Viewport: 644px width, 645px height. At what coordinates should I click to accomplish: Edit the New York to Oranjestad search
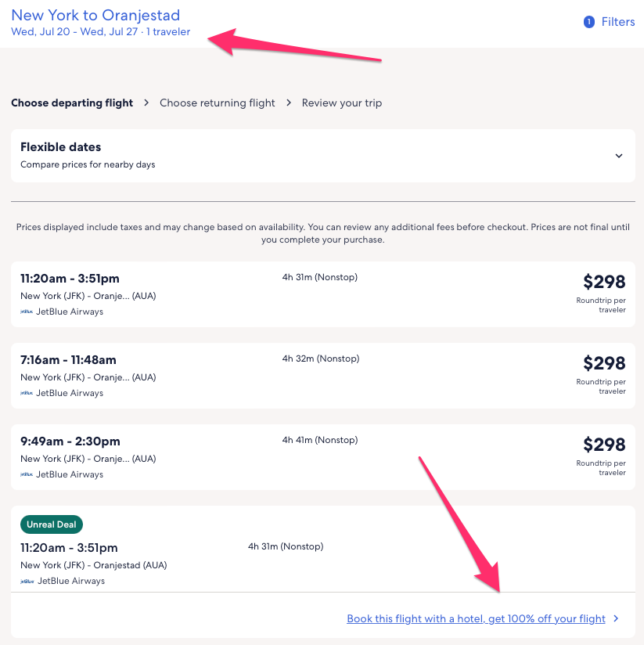(x=95, y=15)
